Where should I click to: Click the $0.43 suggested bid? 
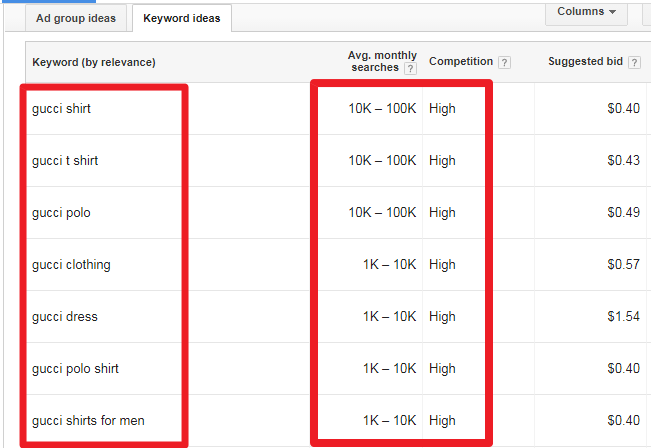[623, 160]
